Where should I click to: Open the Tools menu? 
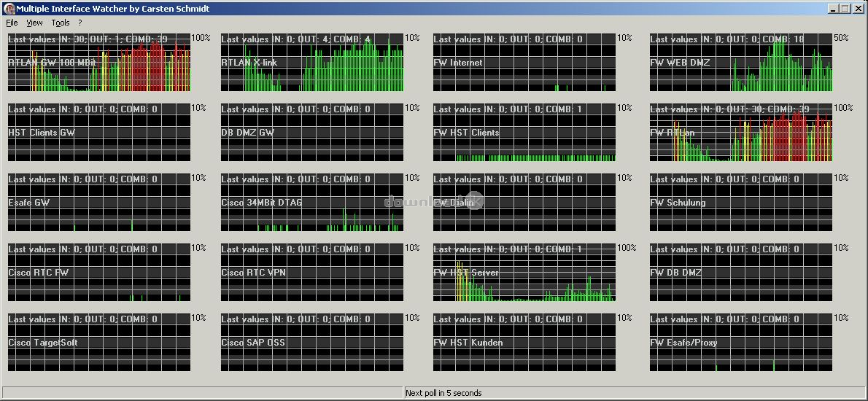pos(61,23)
